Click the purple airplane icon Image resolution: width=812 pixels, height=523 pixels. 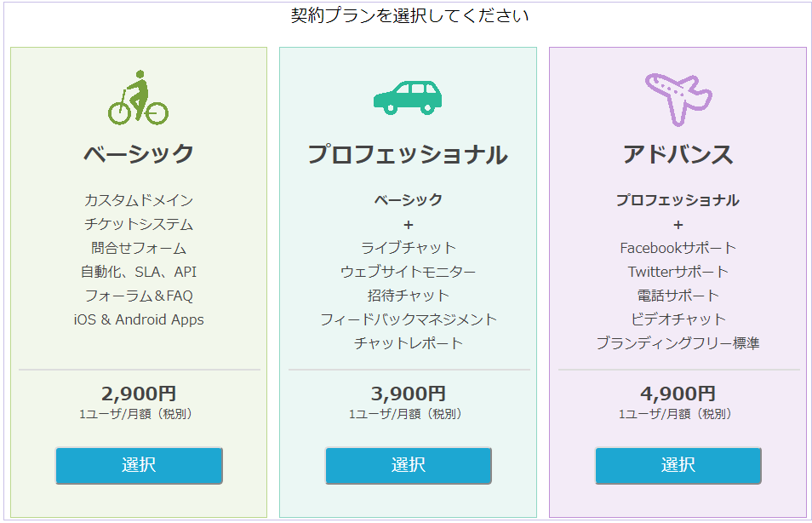pyautogui.click(x=678, y=99)
